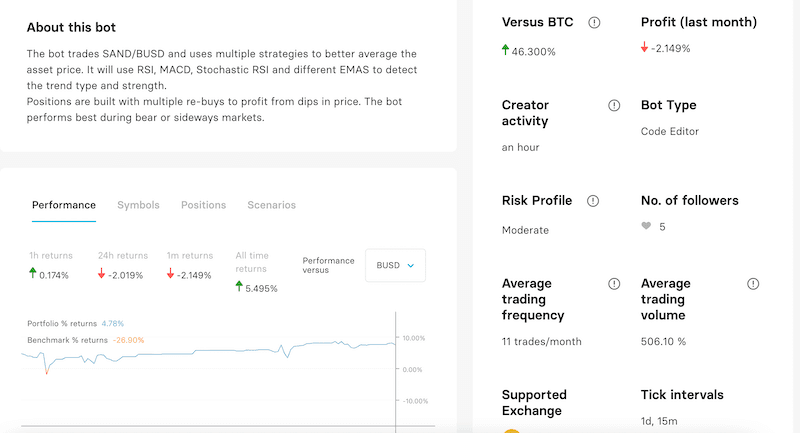Image resolution: width=800 pixels, height=433 pixels.
Task: Open the BUSD performance versus dropdown
Action: pos(395,265)
